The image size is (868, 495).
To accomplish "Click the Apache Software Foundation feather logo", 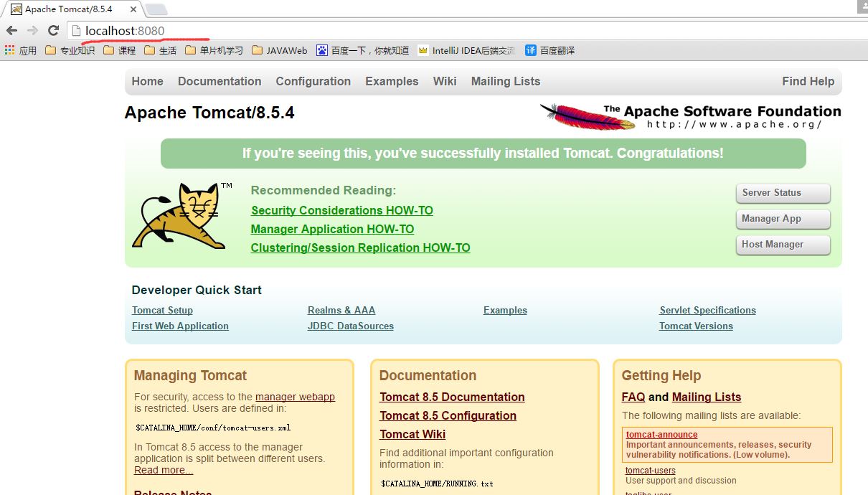I will (x=588, y=117).
